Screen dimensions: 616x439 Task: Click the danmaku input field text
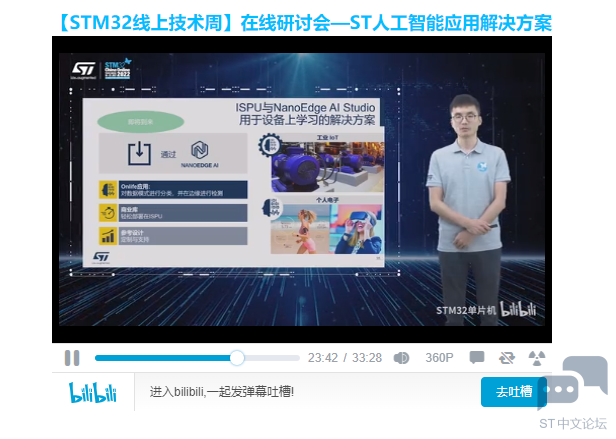point(222,392)
